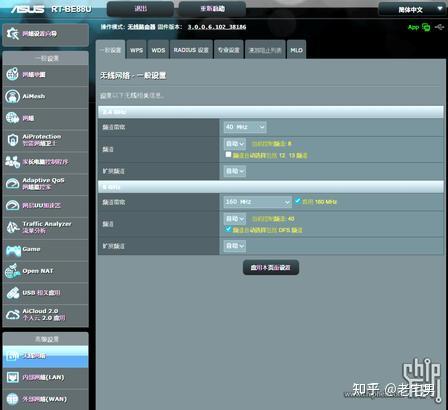Viewport: 448px width, 410px height.
Task: Open the AiCloud 2.0 cloud icon
Action: pos(13,315)
